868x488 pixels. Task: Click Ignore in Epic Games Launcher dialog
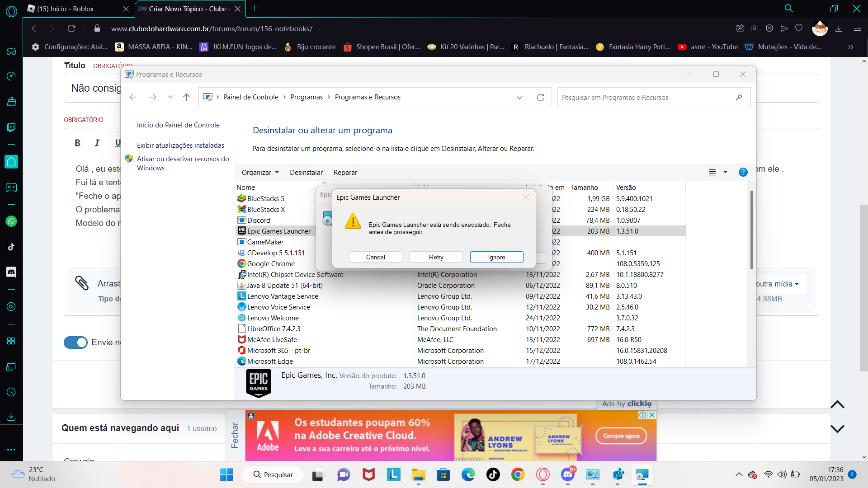(497, 257)
